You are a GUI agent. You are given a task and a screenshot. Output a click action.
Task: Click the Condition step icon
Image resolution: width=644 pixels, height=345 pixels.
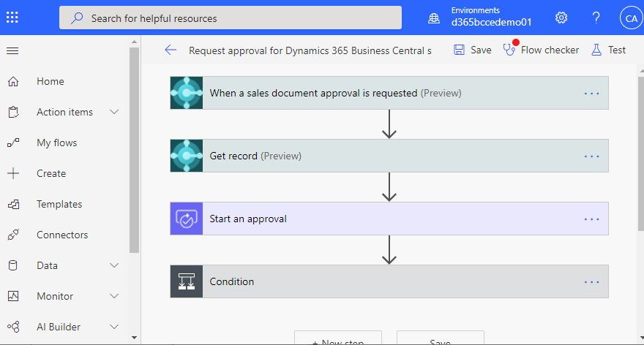click(186, 281)
